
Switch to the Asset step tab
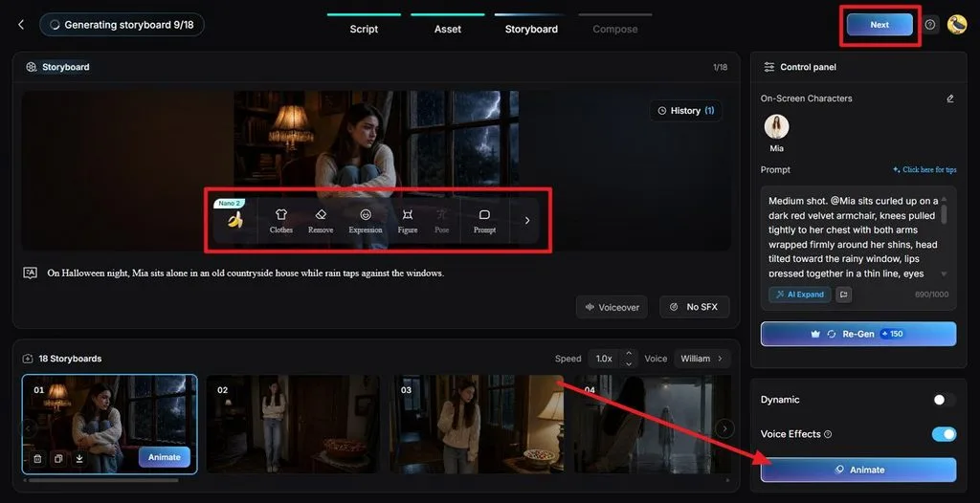(x=448, y=29)
